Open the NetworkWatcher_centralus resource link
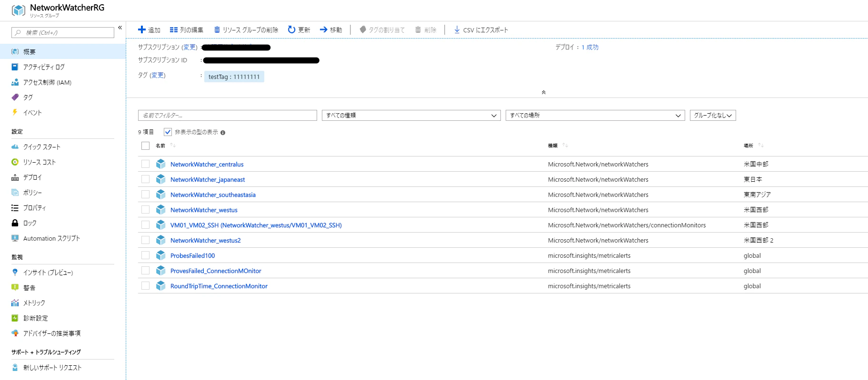Screen dimensions: 868x380 (x=207, y=165)
